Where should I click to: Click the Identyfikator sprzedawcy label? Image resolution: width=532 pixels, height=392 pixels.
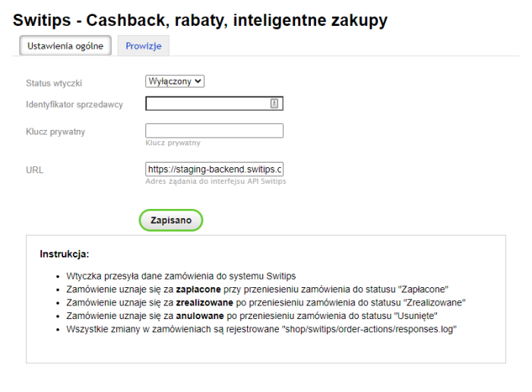click(x=74, y=104)
